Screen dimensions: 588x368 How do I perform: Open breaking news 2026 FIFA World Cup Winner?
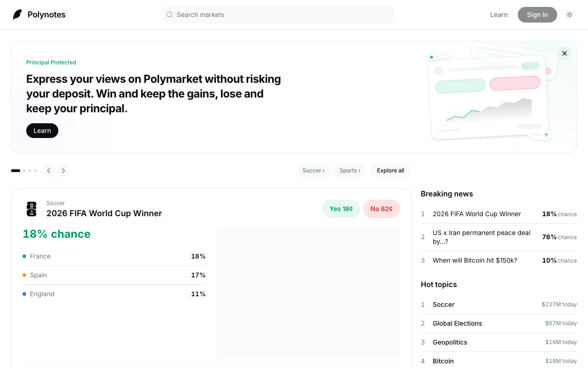coord(499,214)
